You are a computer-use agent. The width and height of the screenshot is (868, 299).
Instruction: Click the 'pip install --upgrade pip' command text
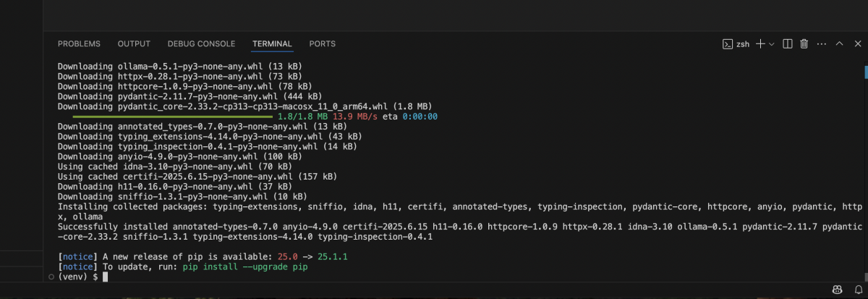click(x=245, y=267)
